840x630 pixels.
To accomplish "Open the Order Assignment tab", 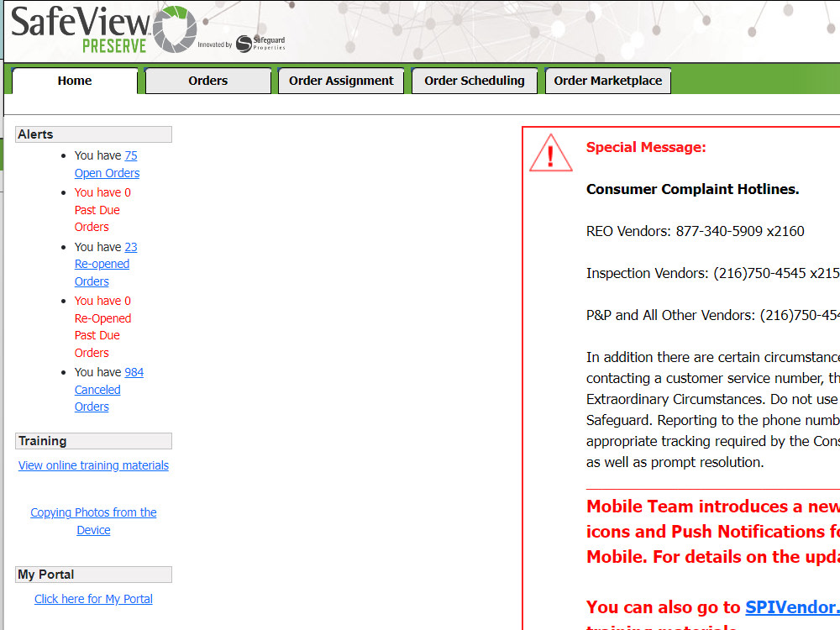I will 341,81.
